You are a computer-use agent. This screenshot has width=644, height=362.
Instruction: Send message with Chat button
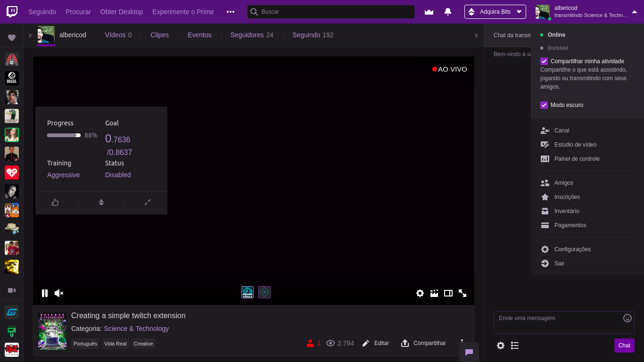click(x=624, y=346)
